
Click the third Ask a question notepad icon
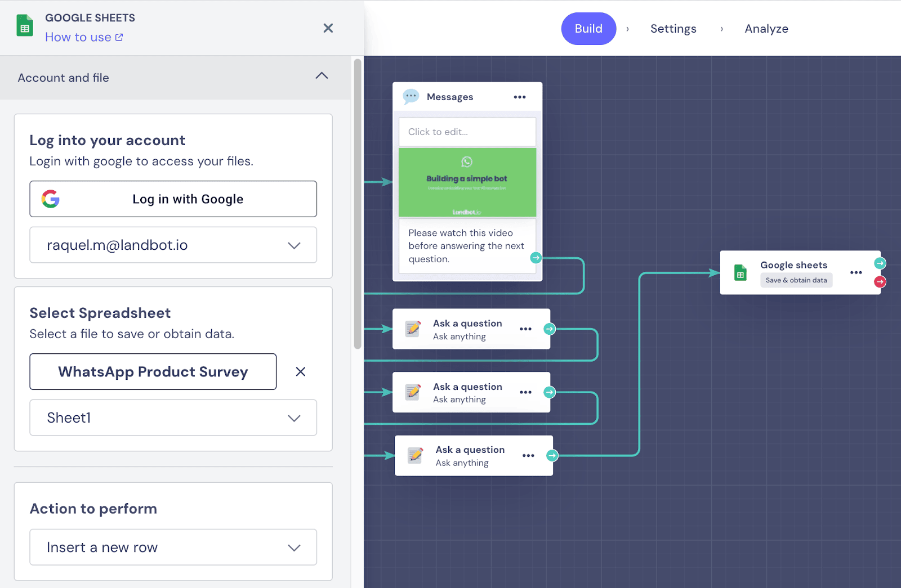tap(415, 455)
